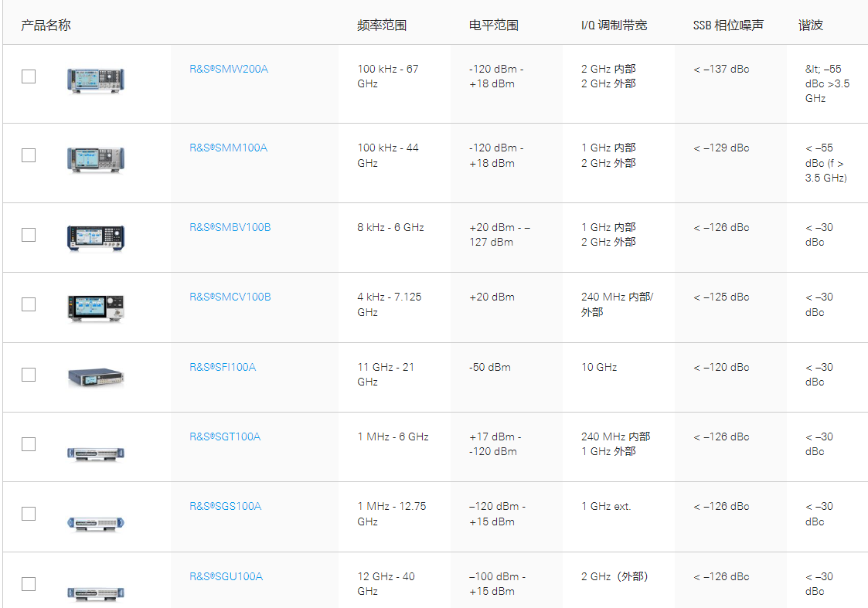Click the SMCV100B product image
This screenshot has width=868, height=608.
(96, 308)
